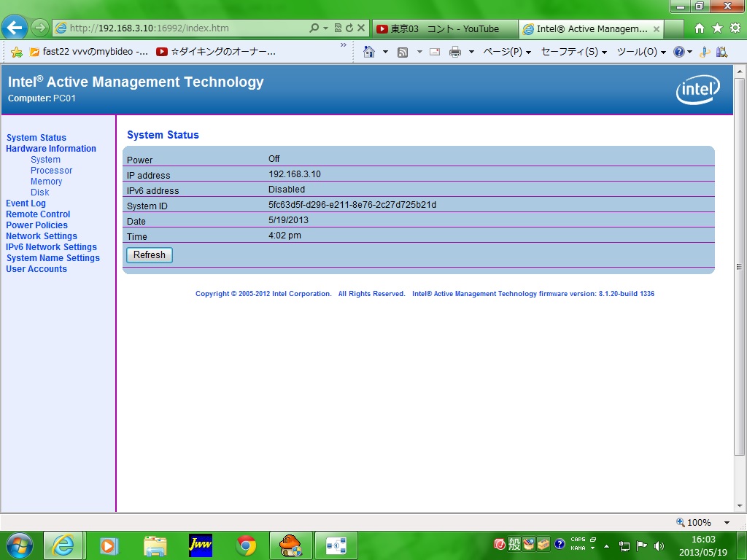Click the Refresh button

(x=150, y=254)
